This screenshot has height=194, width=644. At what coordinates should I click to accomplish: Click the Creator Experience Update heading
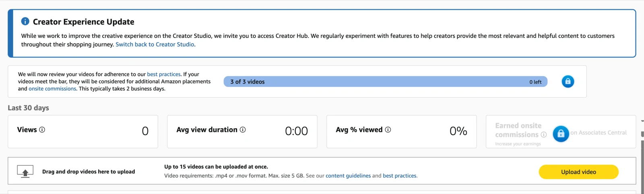pos(84,22)
